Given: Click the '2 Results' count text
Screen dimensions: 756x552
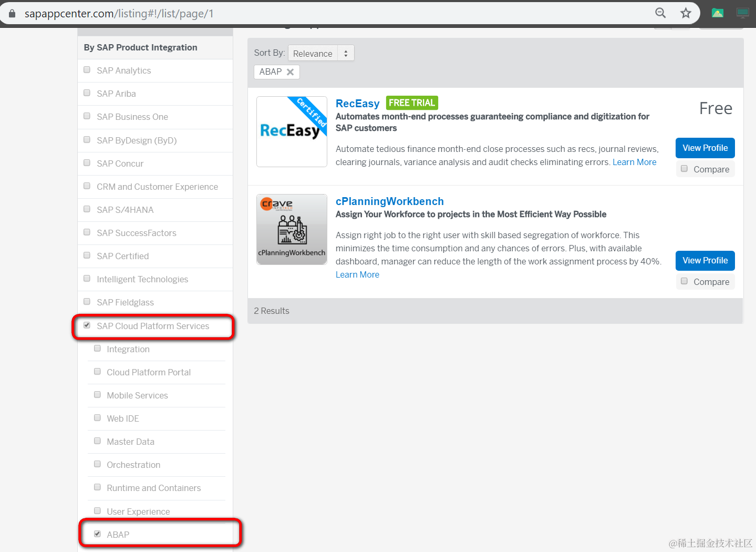Looking at the screenshot, I should pos(272,311).
